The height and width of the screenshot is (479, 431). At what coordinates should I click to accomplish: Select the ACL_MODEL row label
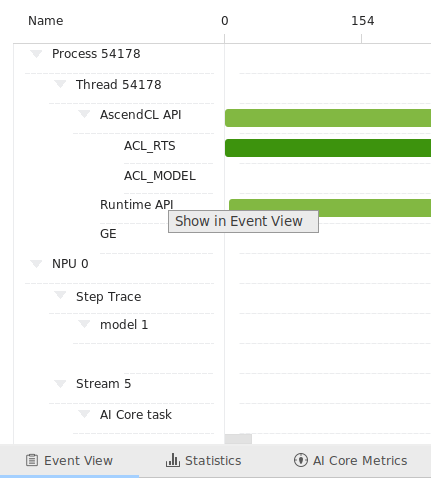coord(160,176)
